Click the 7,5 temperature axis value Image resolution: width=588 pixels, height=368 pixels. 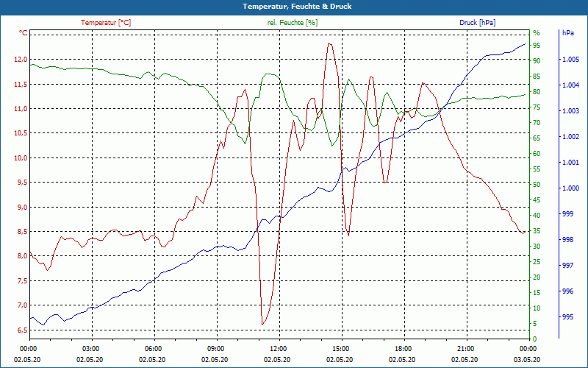(22, 281)
